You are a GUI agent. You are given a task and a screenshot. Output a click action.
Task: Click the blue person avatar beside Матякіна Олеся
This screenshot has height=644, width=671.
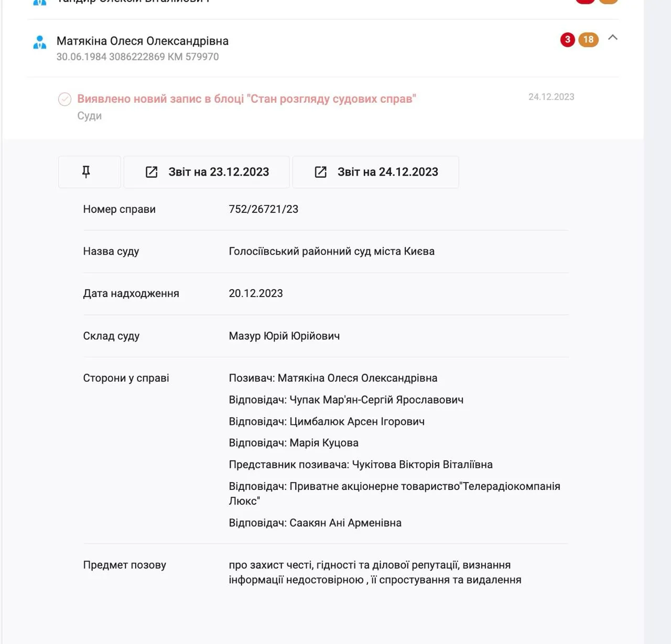point(39,42)
